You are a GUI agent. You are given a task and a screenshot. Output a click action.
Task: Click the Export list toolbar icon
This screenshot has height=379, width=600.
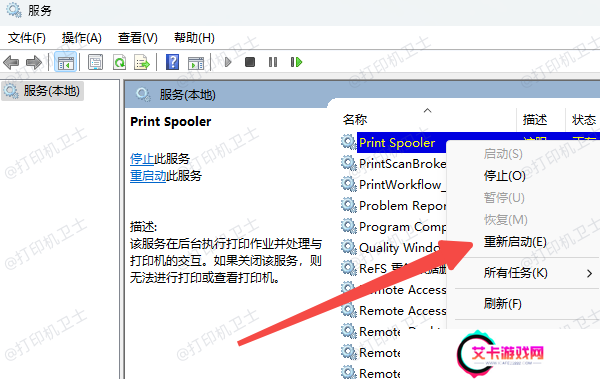(142, 62)
